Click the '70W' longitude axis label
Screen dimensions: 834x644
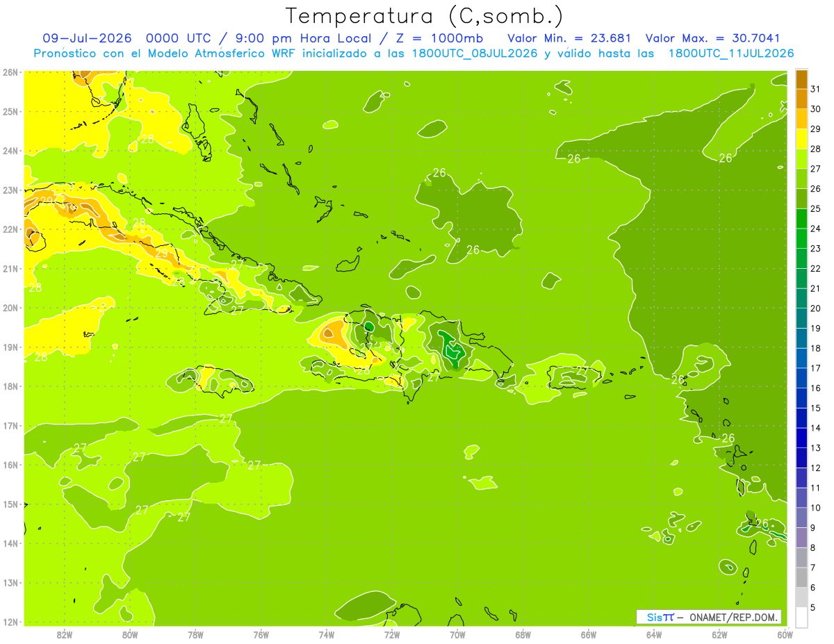pos(457,634)
